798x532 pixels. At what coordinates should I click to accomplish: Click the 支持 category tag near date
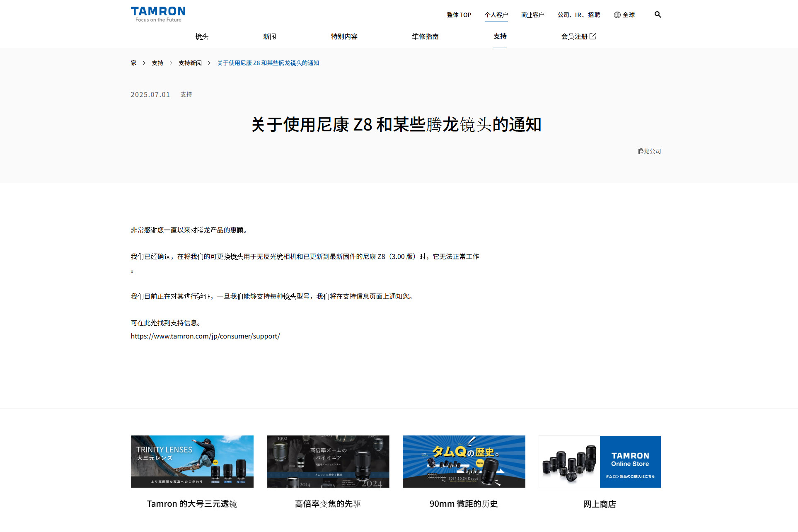186,94
